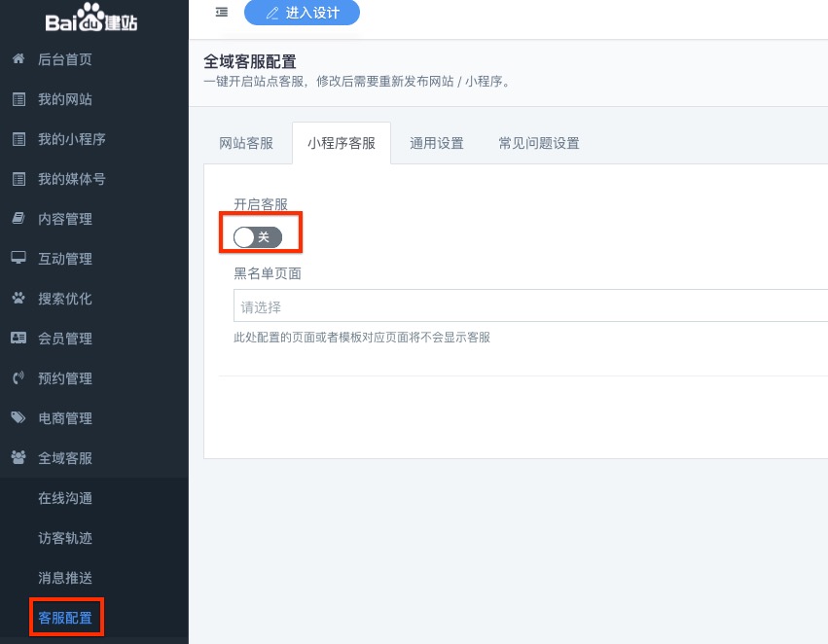Collapse the 全域客服 sidebar menu group
The height and width of the screenshot is (644, 828).
tap(65, 458)
